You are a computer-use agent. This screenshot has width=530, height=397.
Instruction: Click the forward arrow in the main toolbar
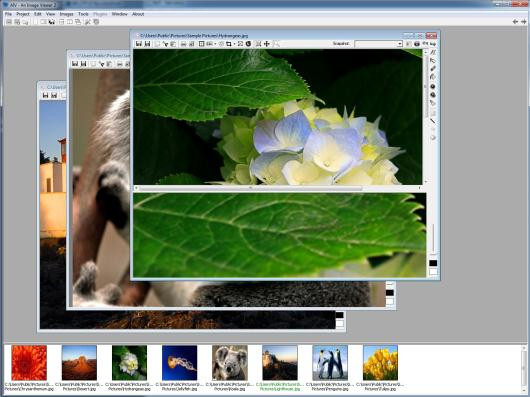523,22
